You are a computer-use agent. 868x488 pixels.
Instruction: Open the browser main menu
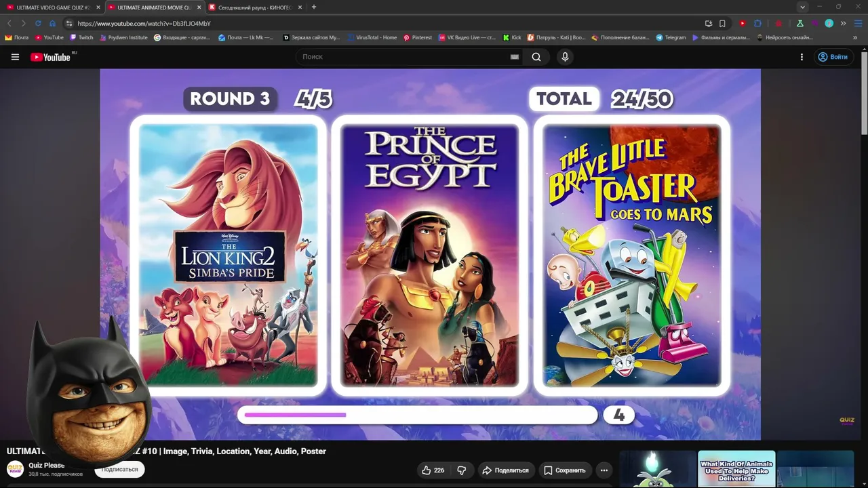856,23
